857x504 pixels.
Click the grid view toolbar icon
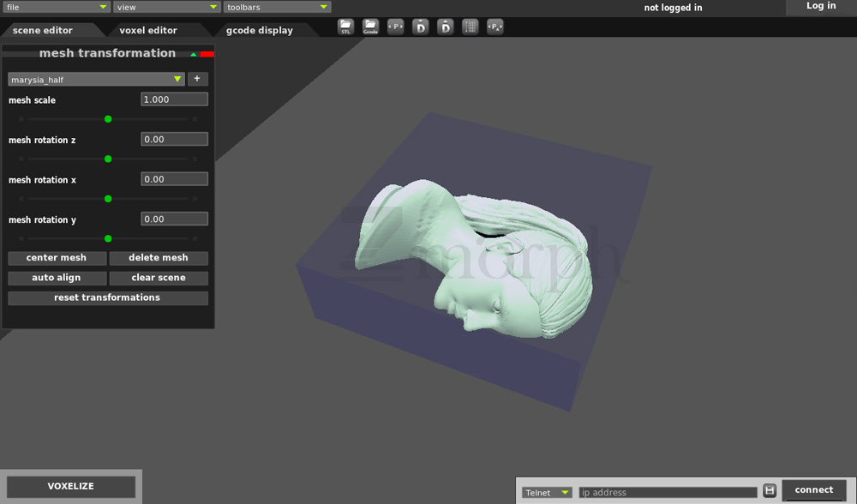pyautogui.click(x=470, y=27)
